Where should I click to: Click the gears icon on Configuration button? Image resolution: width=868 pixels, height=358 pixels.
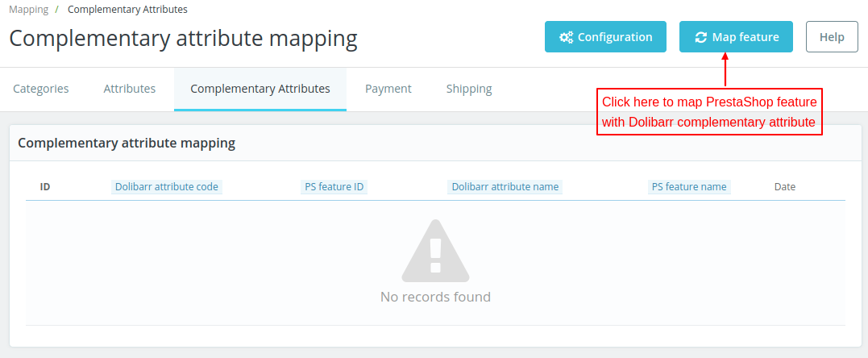567,37
